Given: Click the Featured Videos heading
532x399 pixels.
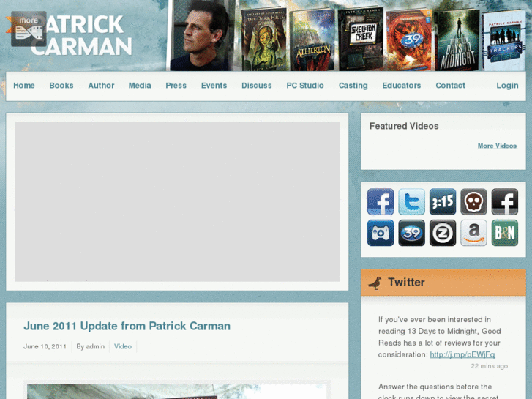Looking at the screenshot, I should (404, 126).
